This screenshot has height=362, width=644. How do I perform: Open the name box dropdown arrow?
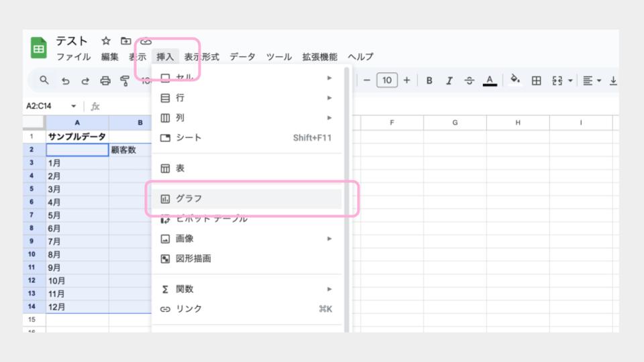73,107
